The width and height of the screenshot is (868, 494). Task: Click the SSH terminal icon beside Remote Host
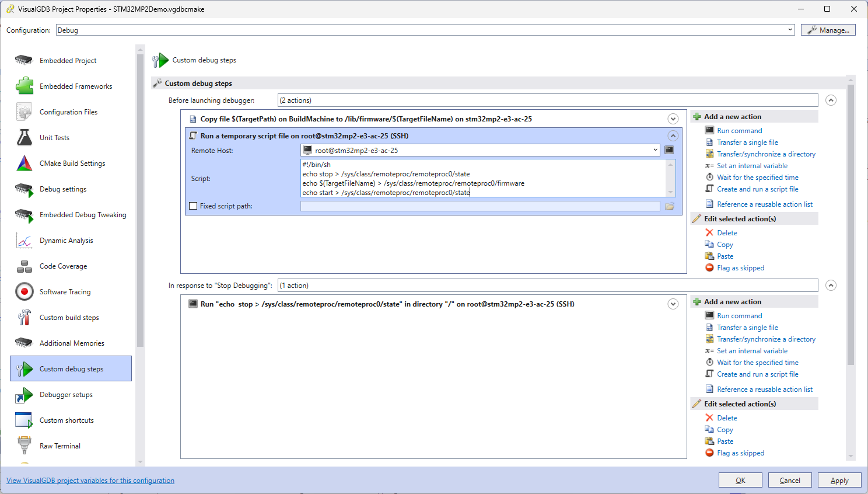pyautogui.click(x=669, y=150)
